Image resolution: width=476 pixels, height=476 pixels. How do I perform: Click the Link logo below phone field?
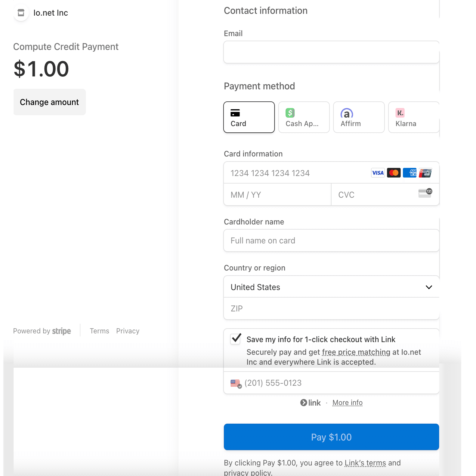pos(311,403)
